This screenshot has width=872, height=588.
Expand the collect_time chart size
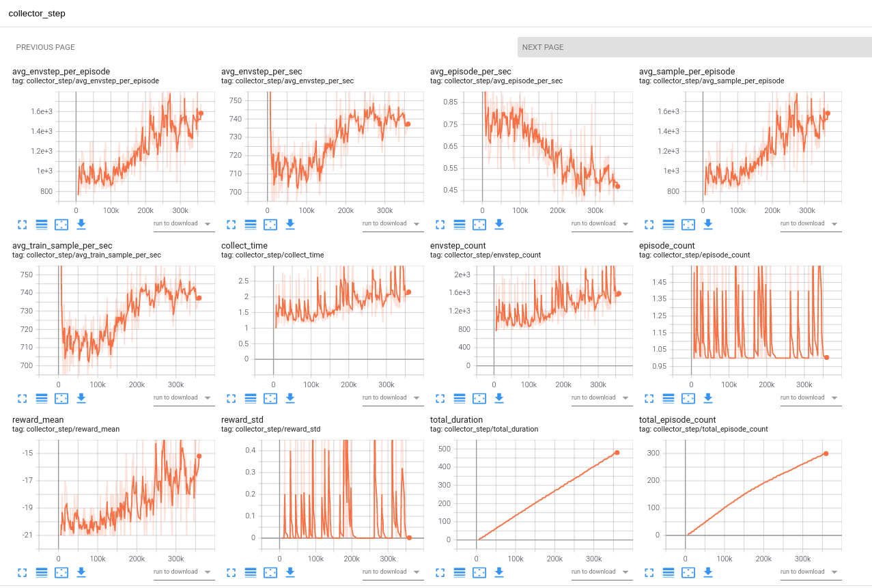pos(231,398)
